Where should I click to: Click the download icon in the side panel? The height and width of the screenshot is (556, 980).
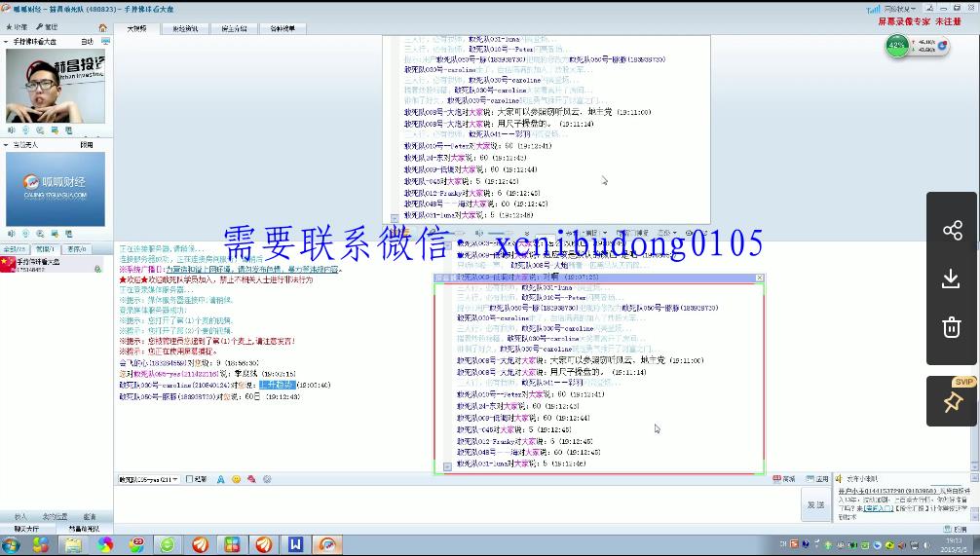pyautogui.click(x=952, y=279)
